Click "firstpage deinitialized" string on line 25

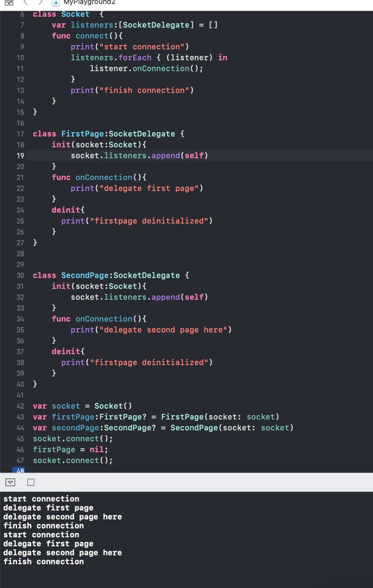149,221
